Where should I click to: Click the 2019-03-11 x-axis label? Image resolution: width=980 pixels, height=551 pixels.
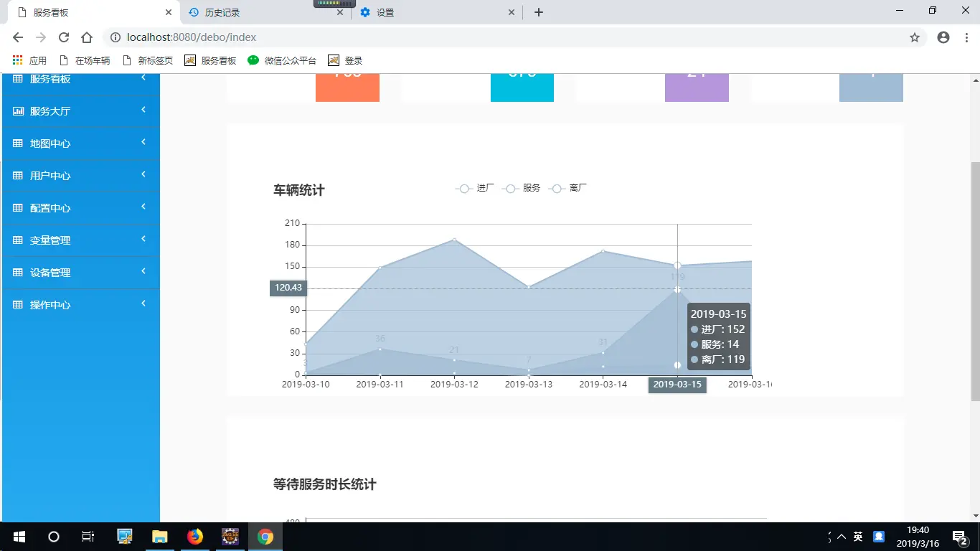380,385
